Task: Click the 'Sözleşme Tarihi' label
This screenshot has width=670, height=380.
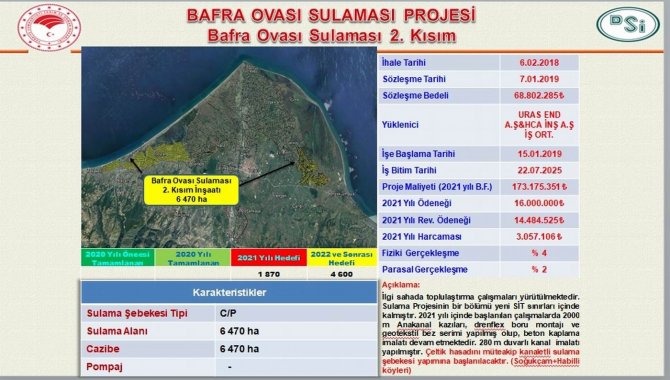Action: [x=414, y=79]
